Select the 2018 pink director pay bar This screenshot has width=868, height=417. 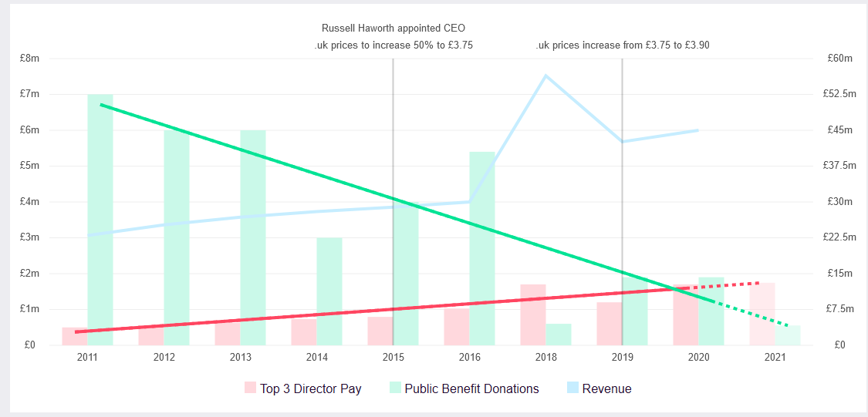click(533, 314)
